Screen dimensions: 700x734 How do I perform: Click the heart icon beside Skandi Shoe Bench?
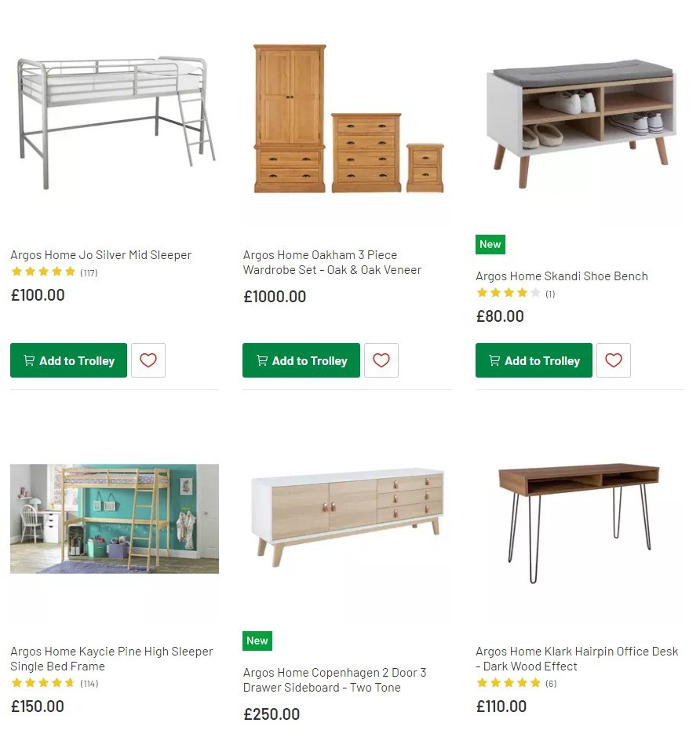tap(614, 360)
